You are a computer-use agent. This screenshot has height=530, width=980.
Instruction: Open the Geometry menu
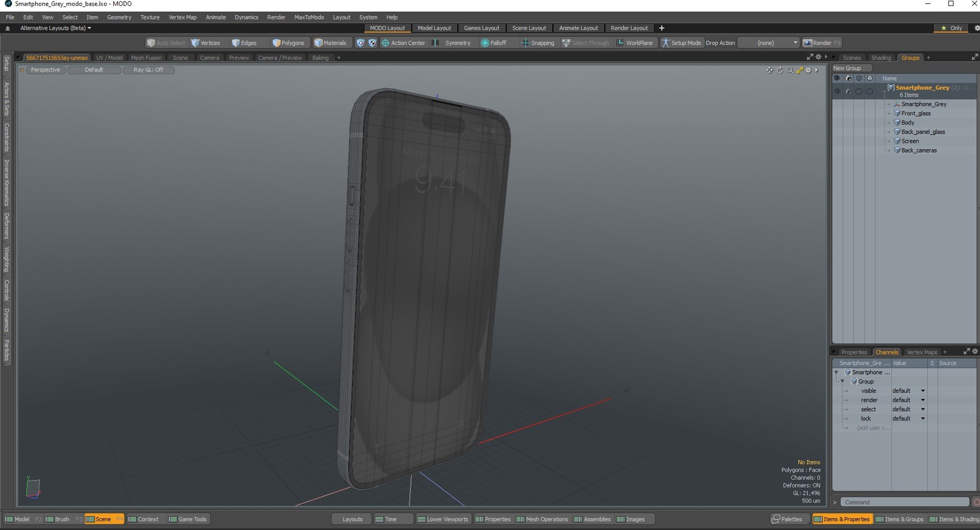[119, 17]
